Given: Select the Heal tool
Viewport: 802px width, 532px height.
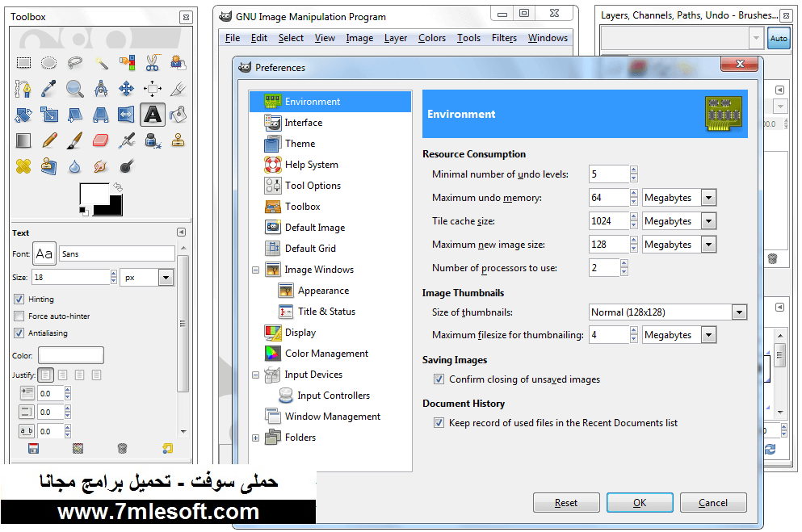Looking at the screenshot, I should [x=23, y=166].
